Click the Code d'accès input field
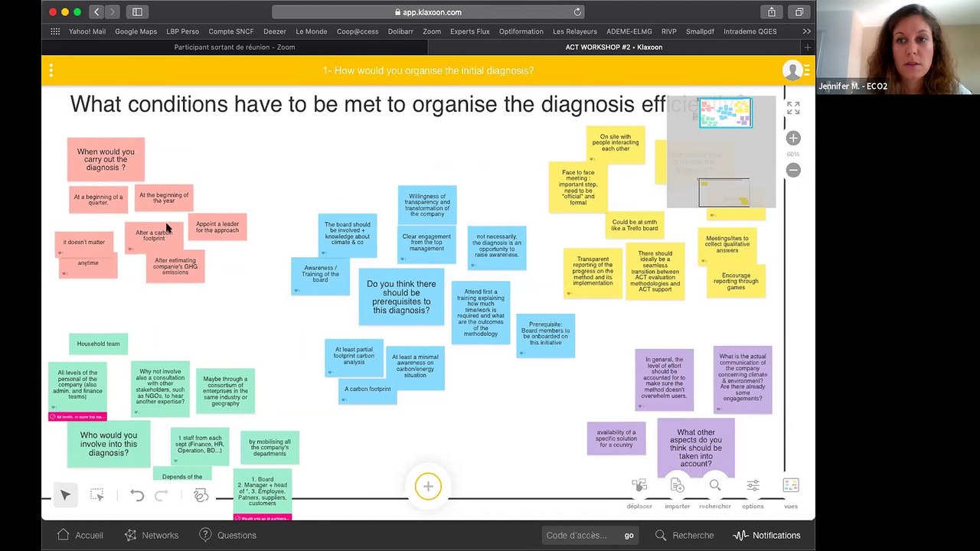 (580, 536)
